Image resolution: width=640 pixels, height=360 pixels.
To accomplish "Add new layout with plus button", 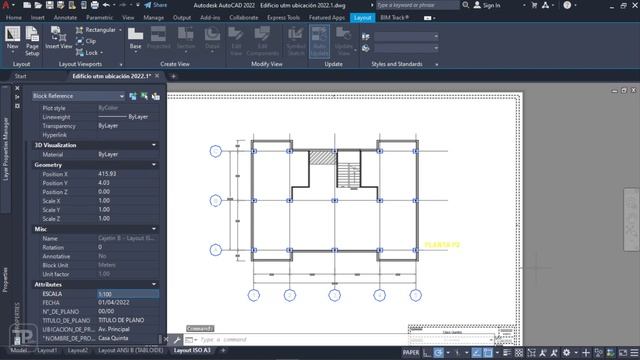I will (223, 350).
